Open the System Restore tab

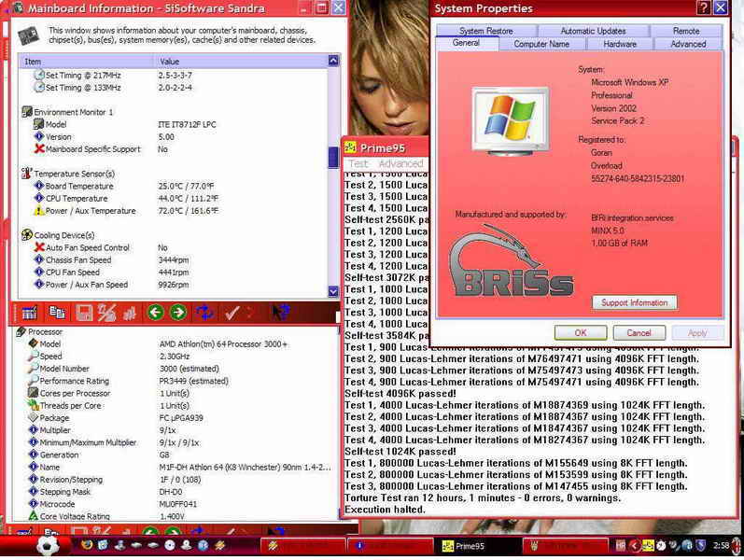tap(485, 31)
